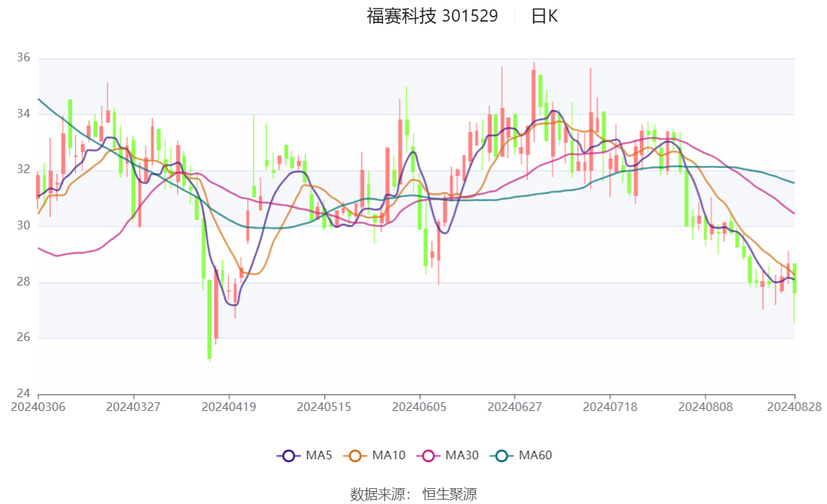
Task: Click y-axis value 32
Action: [x=23, y=169]
